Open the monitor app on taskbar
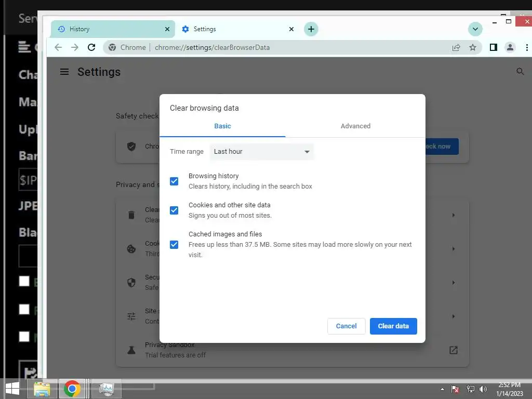The width and height of the screenshot is (532, 399). 107,389
